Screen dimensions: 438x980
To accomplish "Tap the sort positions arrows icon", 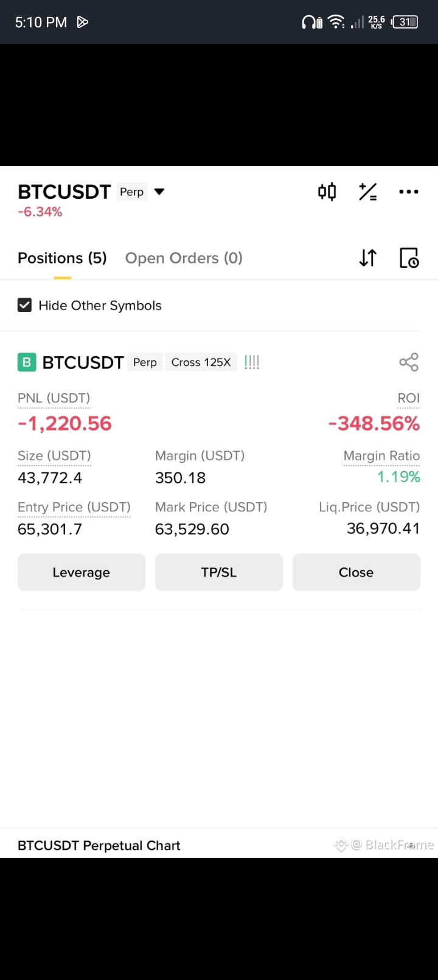I will tap(367, 258).
